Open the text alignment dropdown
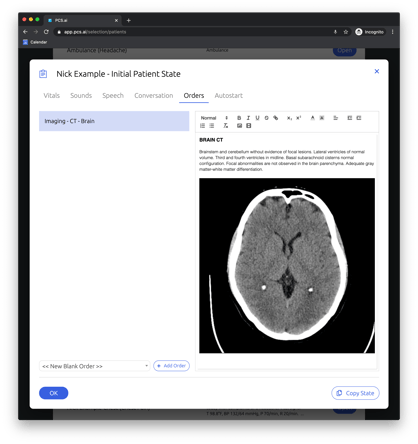 336,118
